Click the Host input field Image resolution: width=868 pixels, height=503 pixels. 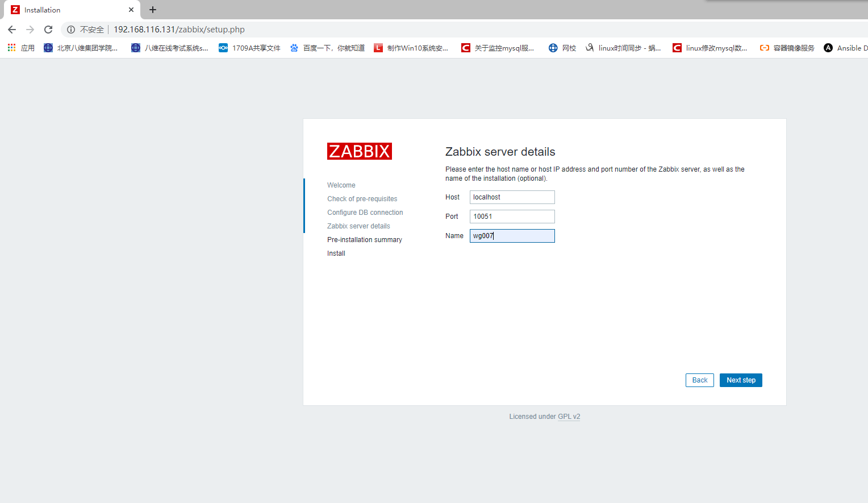(x=512, y=197)
